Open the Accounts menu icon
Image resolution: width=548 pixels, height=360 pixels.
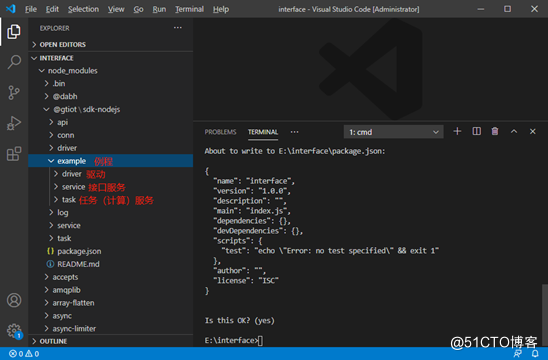(x=14, y=300)
